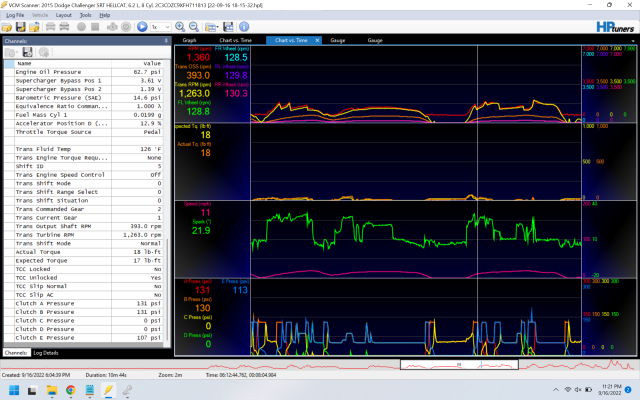Open the layout folder dropdown in toolbar
The image size is (640, 400).
tap(211, 27)
